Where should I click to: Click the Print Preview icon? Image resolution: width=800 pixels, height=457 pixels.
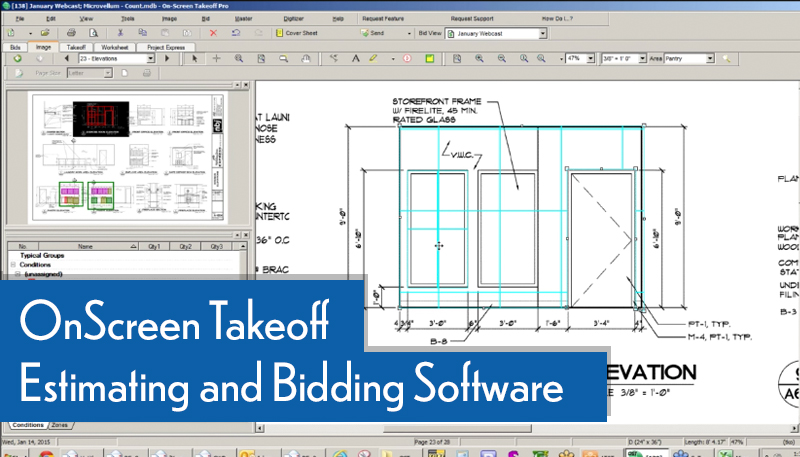coord(93,33)
